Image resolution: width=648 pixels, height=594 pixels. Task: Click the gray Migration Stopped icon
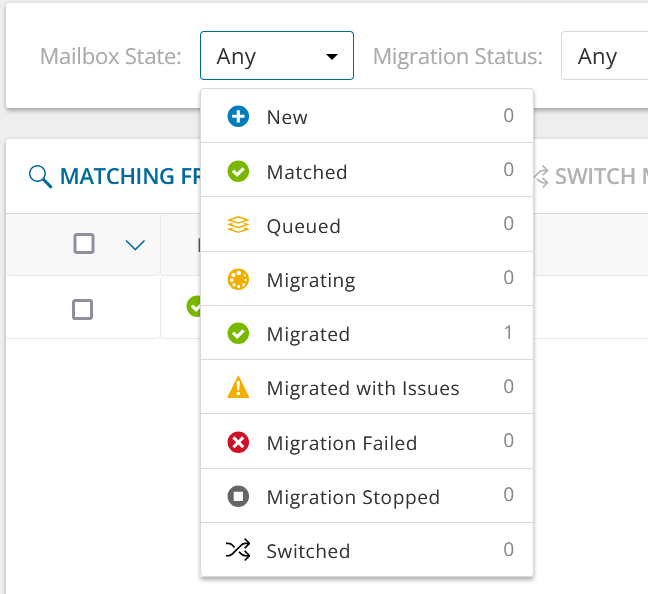tap(238, 497)
